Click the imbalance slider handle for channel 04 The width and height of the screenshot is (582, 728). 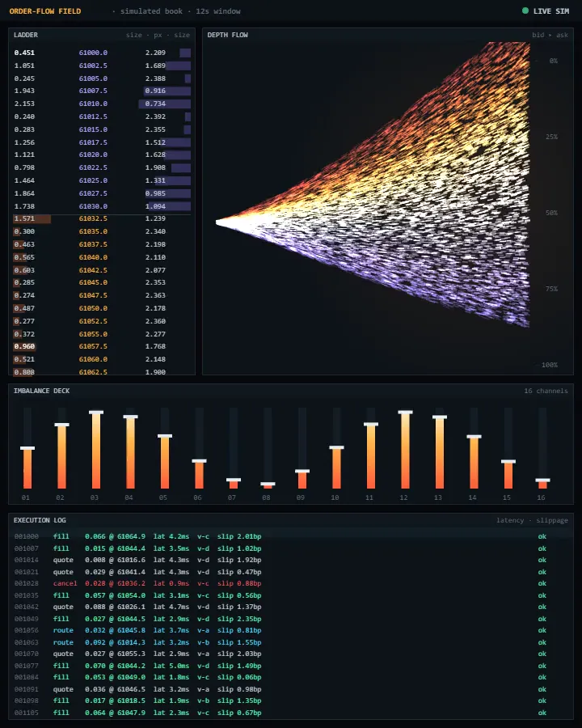(130, 417)
